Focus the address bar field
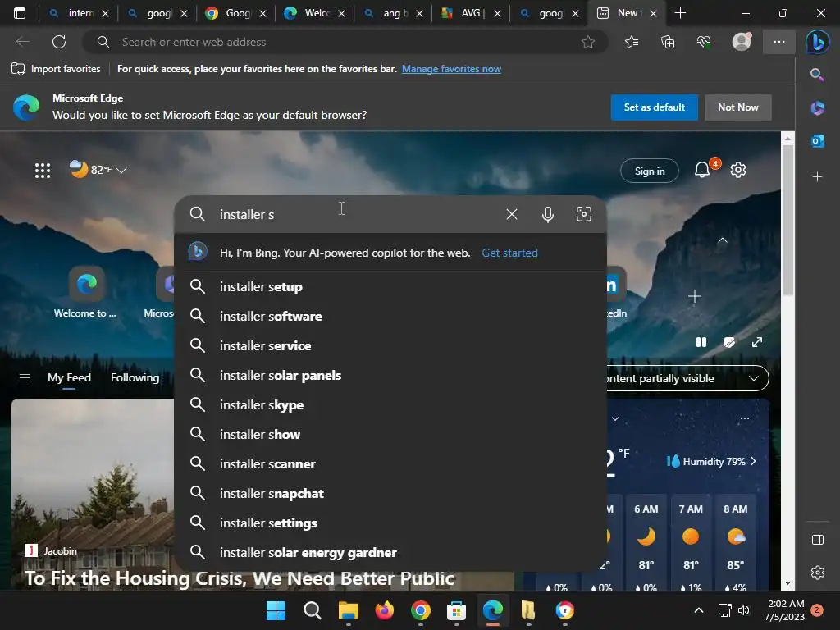Image resolution: width=840 pixels, height=630 pixels. tap(345, 42)
